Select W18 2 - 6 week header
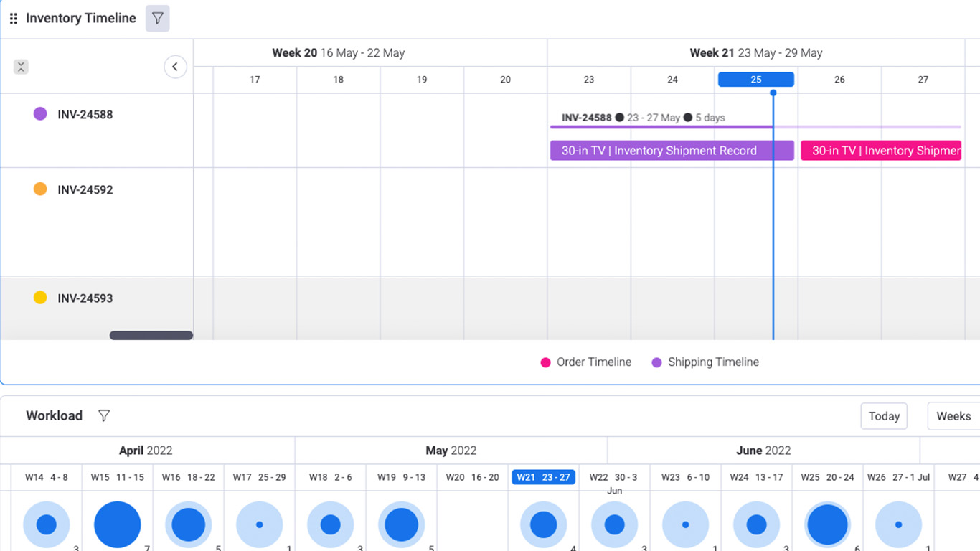 [331, 477]
